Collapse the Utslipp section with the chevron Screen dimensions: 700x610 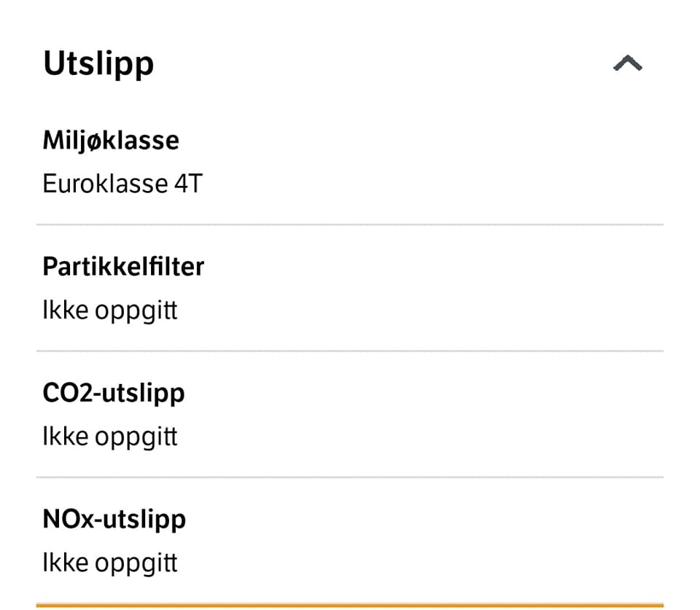627,64
